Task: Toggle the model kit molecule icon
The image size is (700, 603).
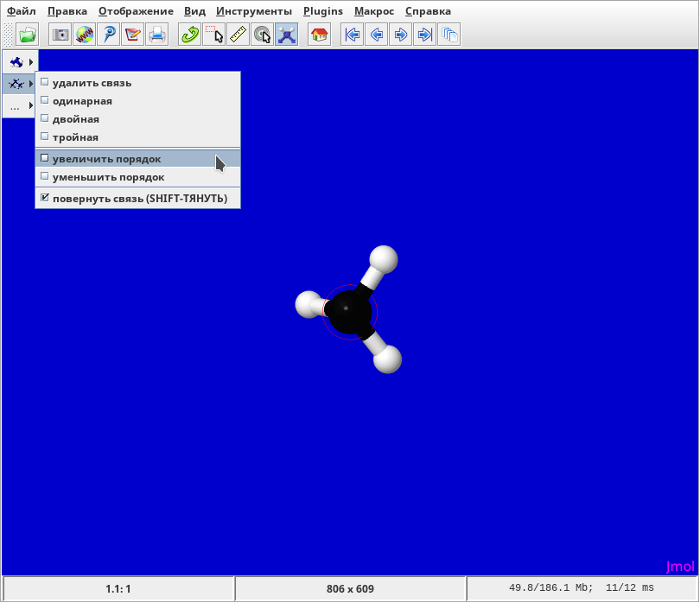Action: (x=286, y=35)
